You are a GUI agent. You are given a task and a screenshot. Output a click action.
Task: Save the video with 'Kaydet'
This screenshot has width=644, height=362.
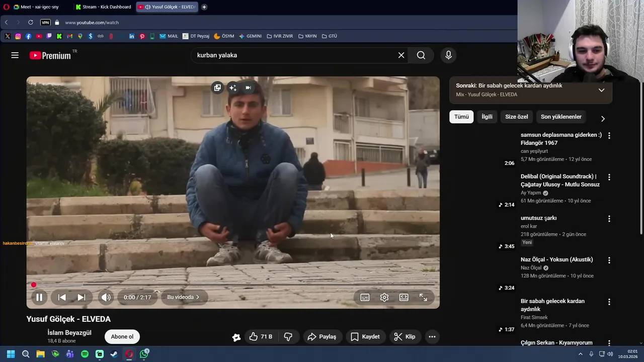[365, 337]
